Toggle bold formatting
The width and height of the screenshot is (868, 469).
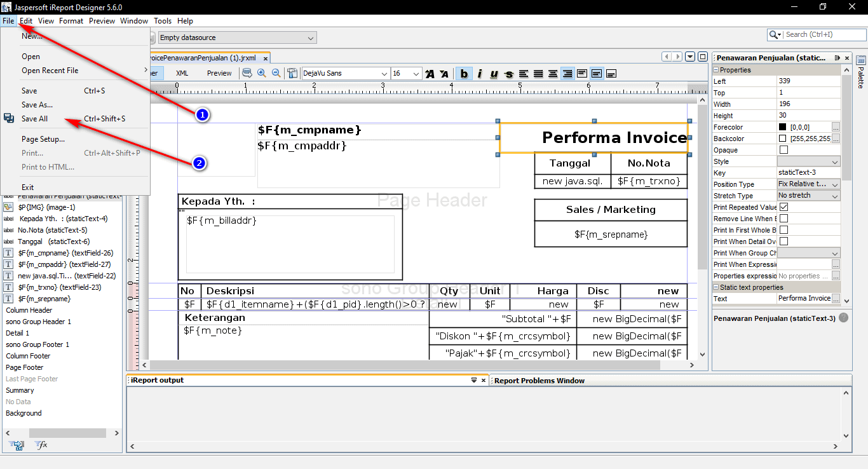[464, 74]
